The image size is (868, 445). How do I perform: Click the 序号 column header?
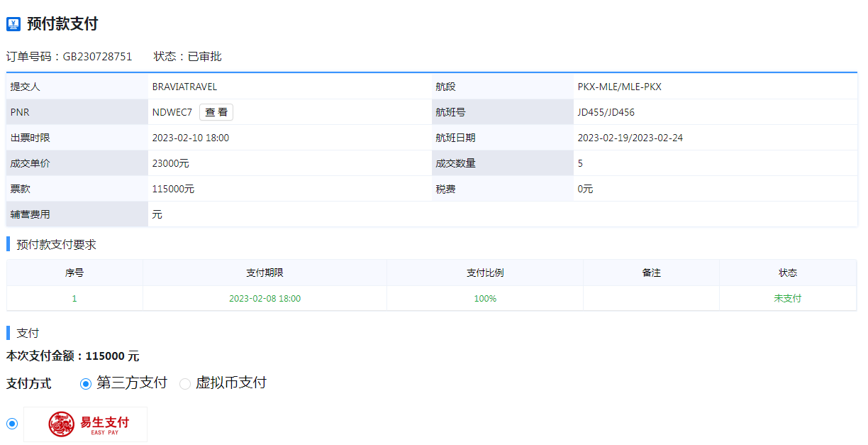(x=74, y=273)
